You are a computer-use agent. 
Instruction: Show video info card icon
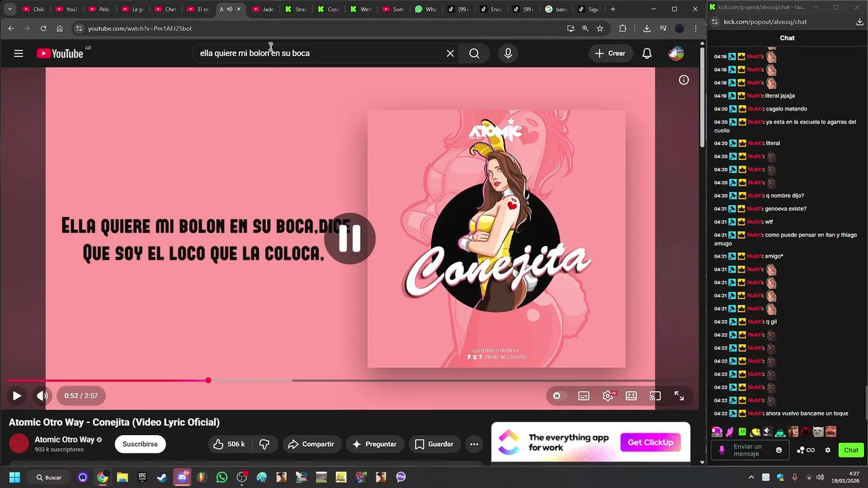pyautogui.click(x=684, y=80)
